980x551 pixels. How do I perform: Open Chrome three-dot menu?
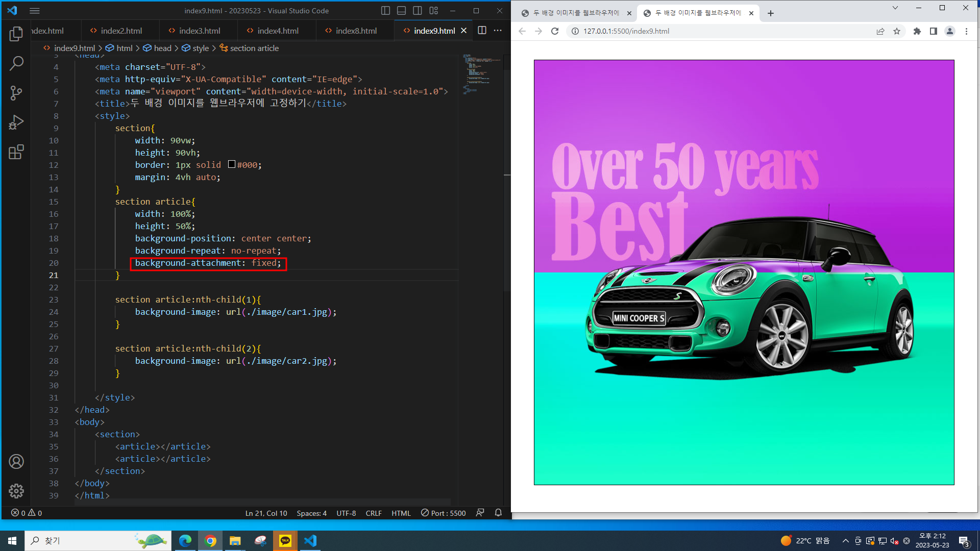(x=966, y=31)
